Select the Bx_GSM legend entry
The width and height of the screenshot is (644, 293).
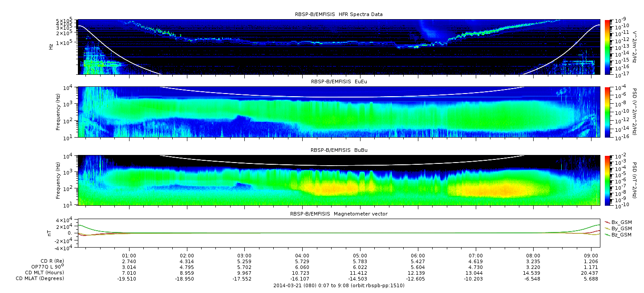(x=618, y=222)
